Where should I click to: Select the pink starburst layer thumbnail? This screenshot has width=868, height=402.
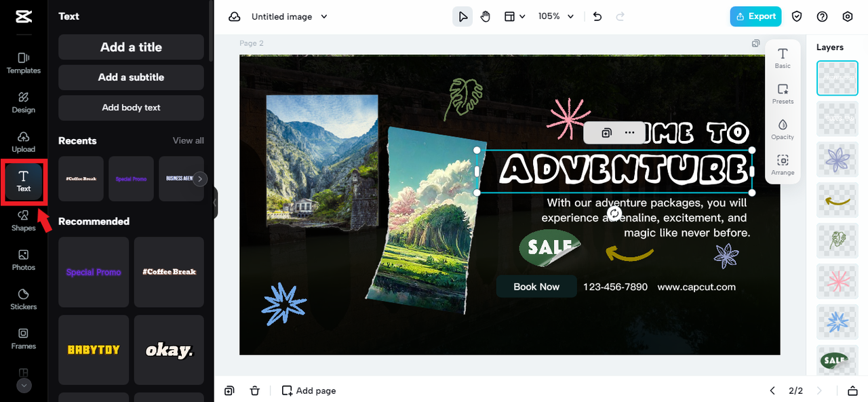837,281
